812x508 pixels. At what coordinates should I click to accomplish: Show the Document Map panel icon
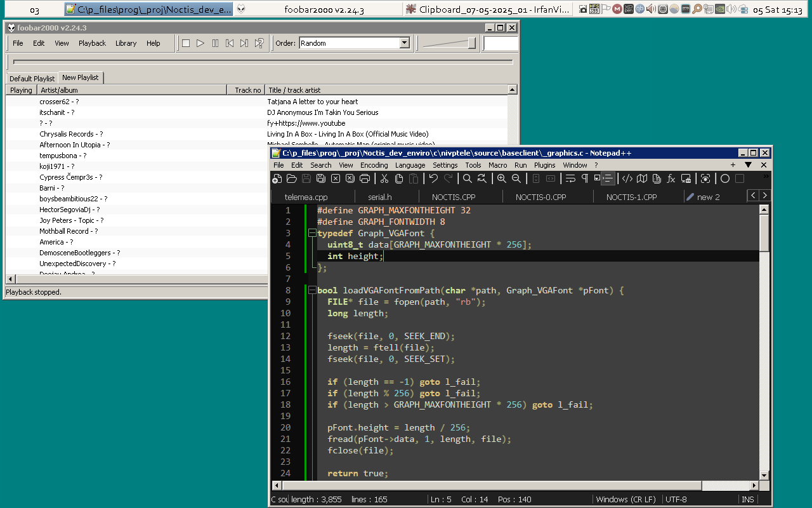tap(642, 179)
